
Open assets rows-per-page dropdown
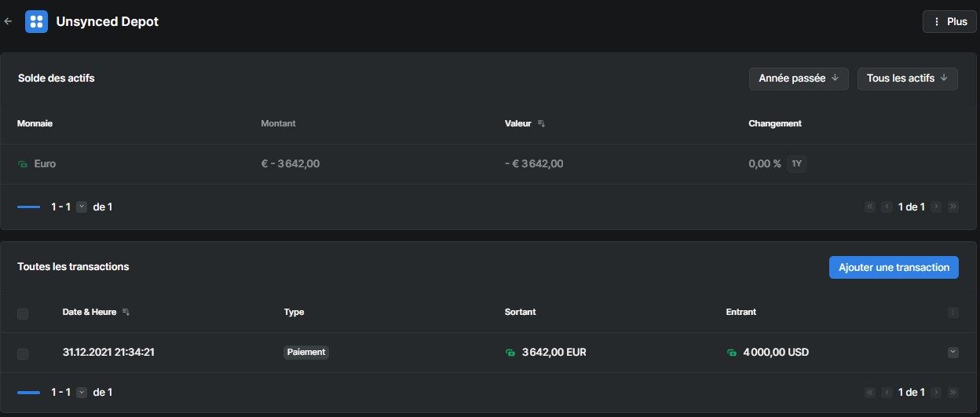[82, 207]
